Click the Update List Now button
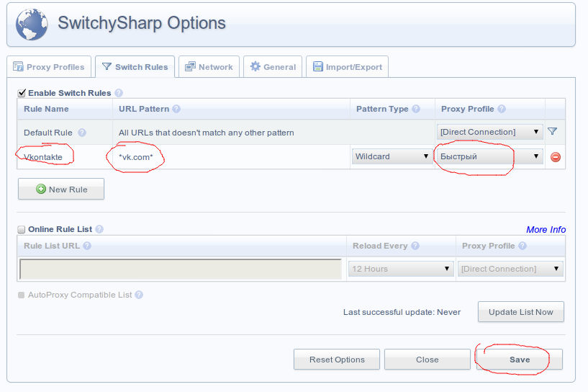 521,311
